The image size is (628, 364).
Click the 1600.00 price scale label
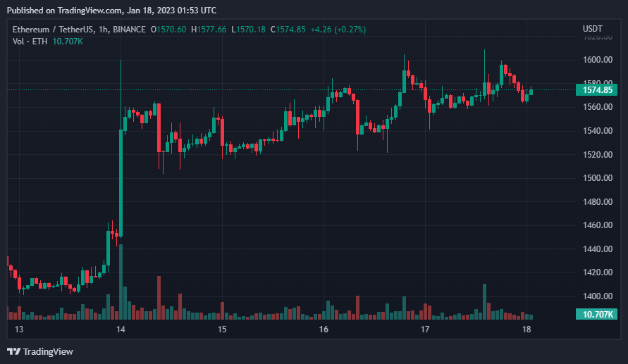tap(598, 60)
